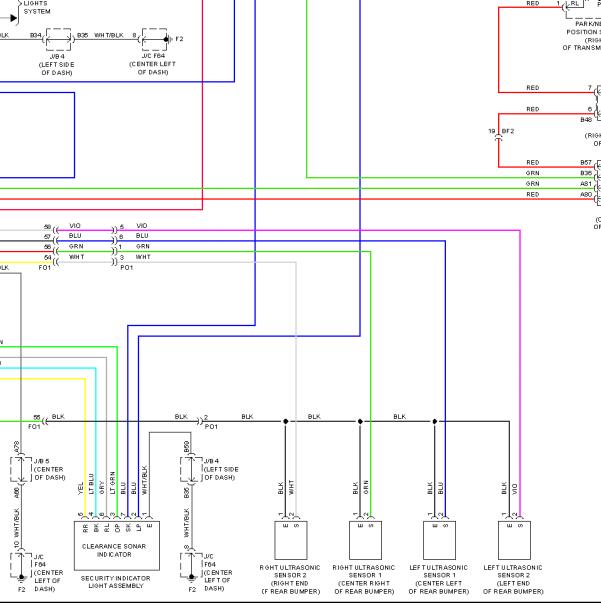Click the splice dot above Left Ultrasonic Sensor 1
This screenshot has width=601, height=606.
point(434,421)
